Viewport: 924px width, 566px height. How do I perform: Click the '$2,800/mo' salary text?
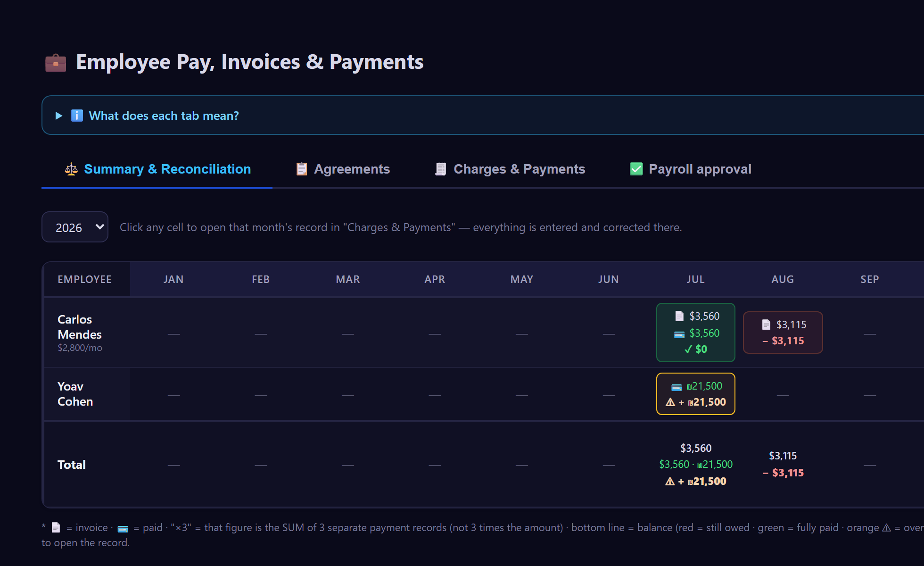point(80,348)
